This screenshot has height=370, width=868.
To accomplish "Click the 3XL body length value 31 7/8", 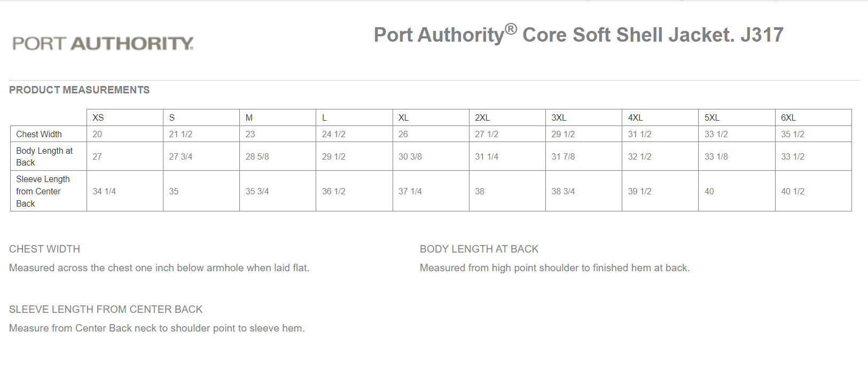I will (x=563, y=156).
